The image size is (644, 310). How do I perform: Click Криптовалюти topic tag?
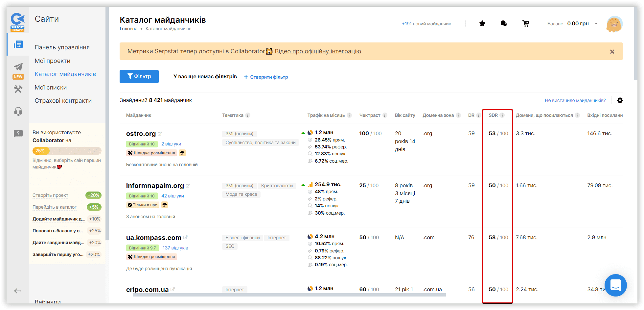click(x=277, y=186)
